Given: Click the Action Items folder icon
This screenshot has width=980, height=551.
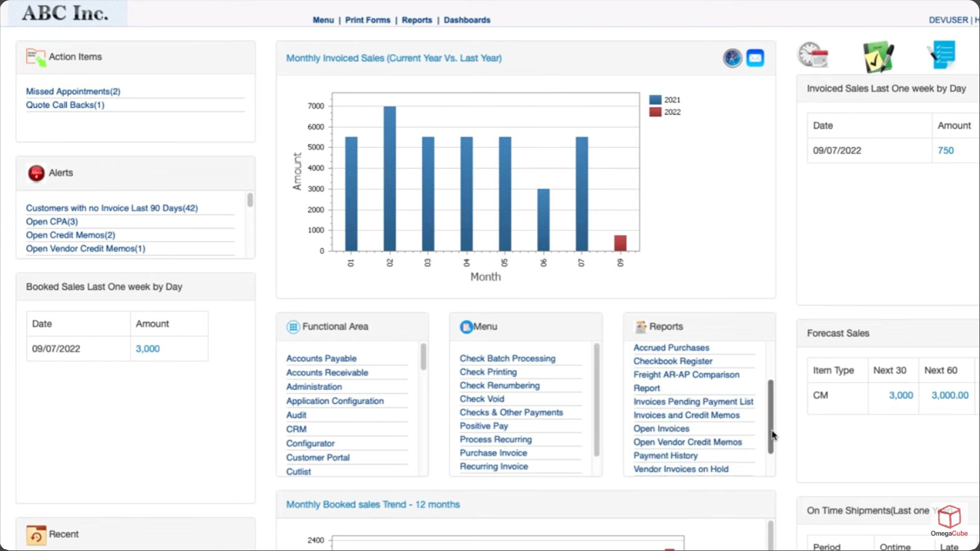Looking at the screenshot, I should [x=36, y=57].
